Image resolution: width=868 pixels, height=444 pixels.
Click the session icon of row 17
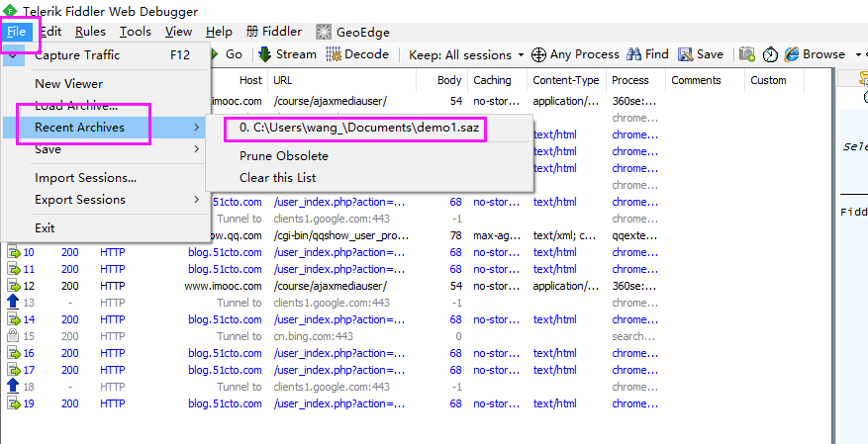(x=13, y=370)
